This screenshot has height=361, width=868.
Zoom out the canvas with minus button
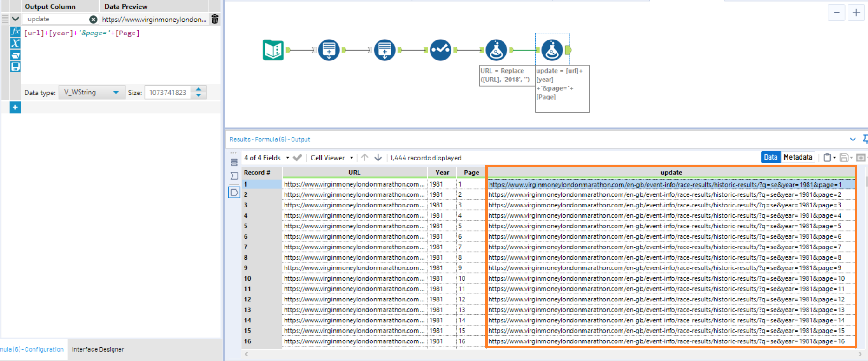[836, 13]
